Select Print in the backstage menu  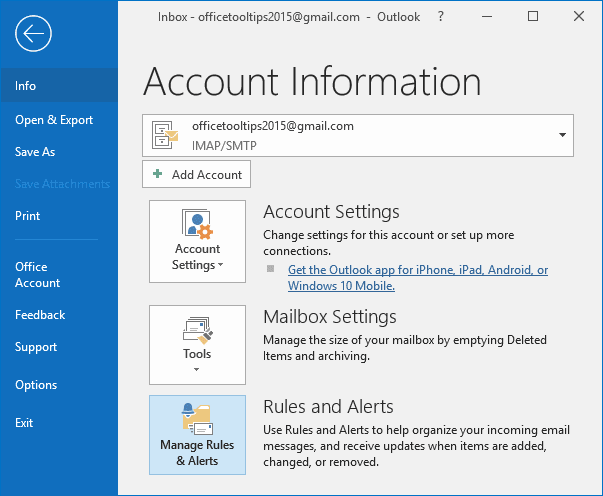[x=28, y=216]
